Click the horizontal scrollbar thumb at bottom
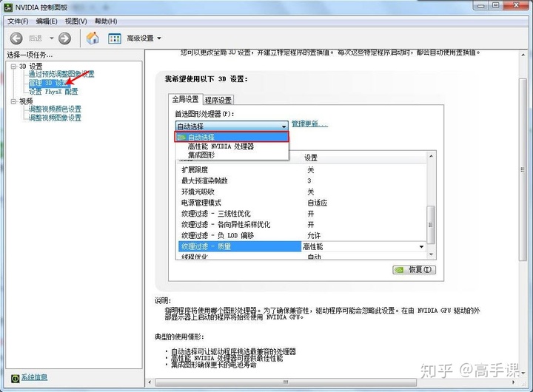 coord(286,382)
